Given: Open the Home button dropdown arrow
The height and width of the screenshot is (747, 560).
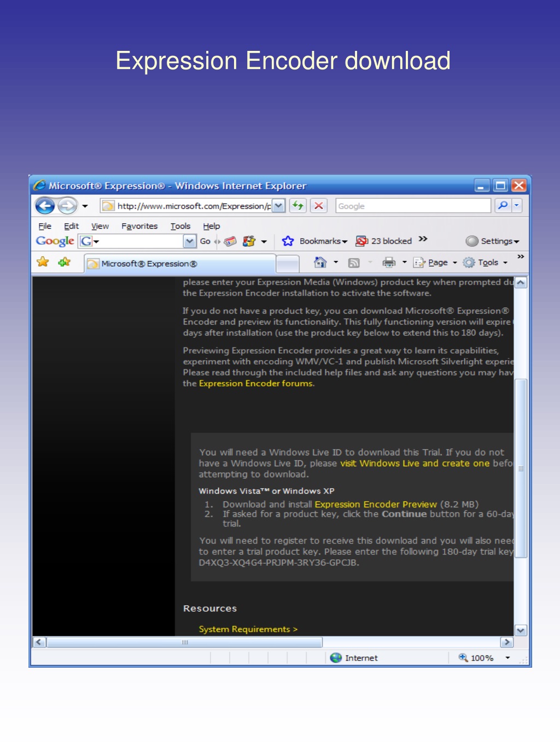Looking at the screenshot, I should [x=336, y=263].
